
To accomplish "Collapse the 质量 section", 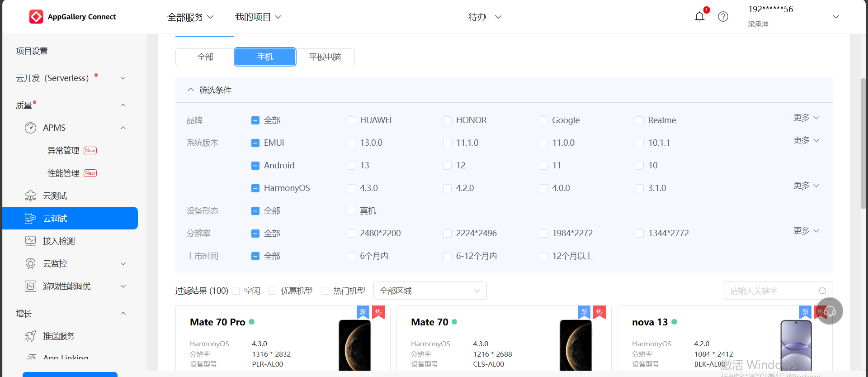I will click(x=123, y=105).
